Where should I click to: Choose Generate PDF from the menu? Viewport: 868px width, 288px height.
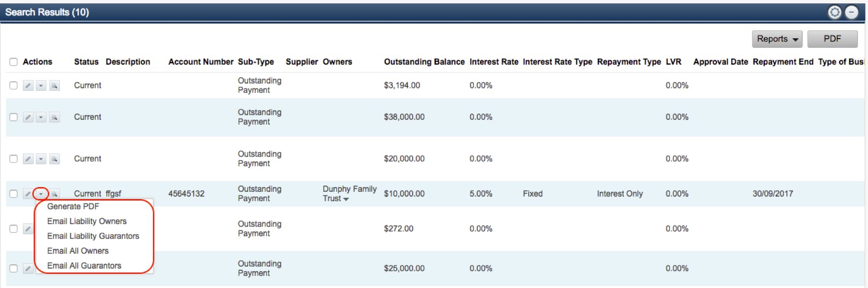pyautogui.click(x=73, y=206)
